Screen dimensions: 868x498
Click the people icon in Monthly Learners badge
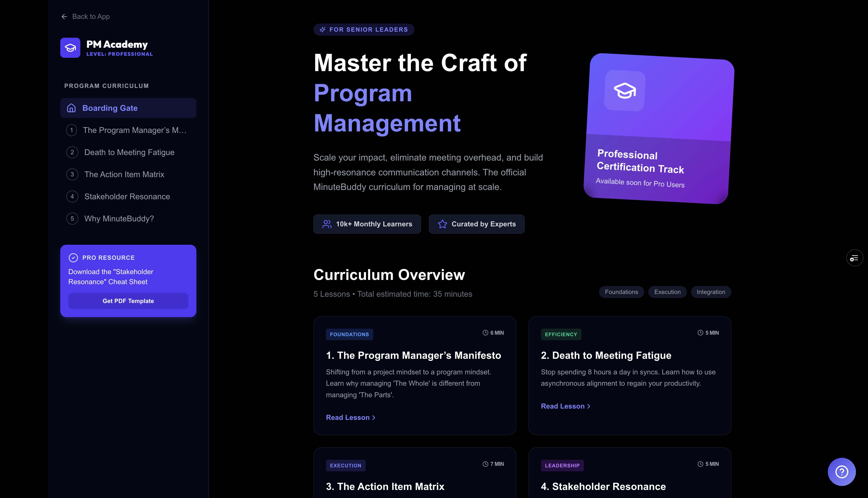(x=327, y=224)
